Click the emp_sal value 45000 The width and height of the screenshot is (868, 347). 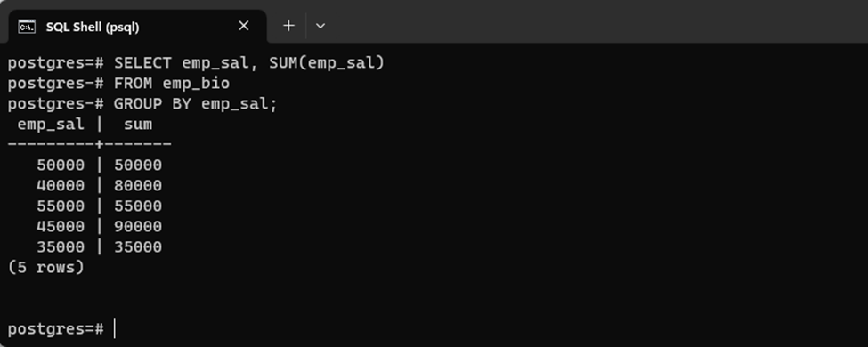click(x=61, y=226)
